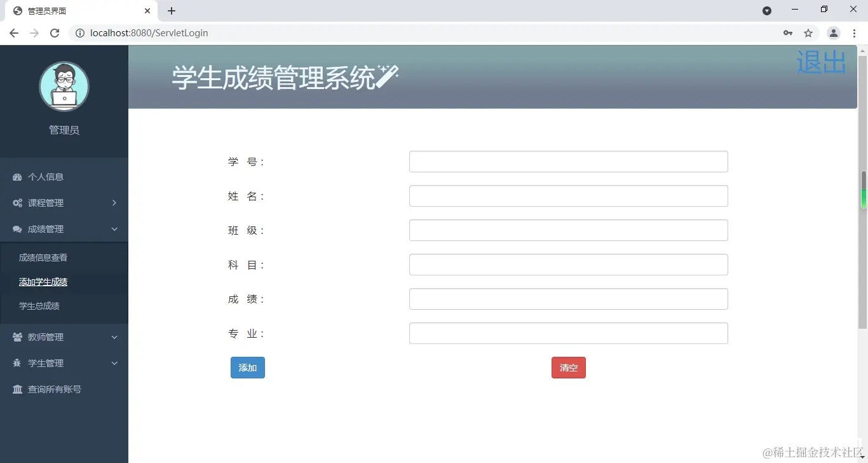Expand the 教师管理 chevron
This screenshot has width=868, height=463.
pos(114,337)
